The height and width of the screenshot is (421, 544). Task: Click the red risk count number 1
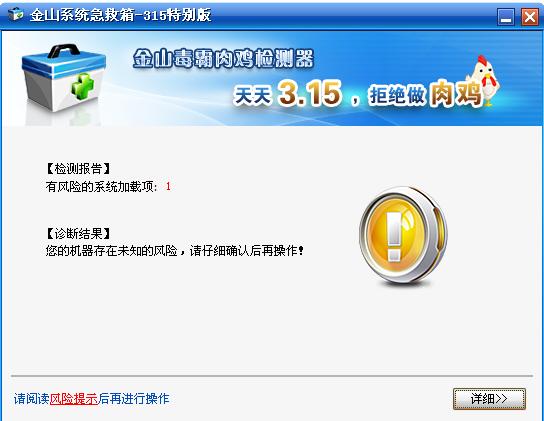click(168, 187)
